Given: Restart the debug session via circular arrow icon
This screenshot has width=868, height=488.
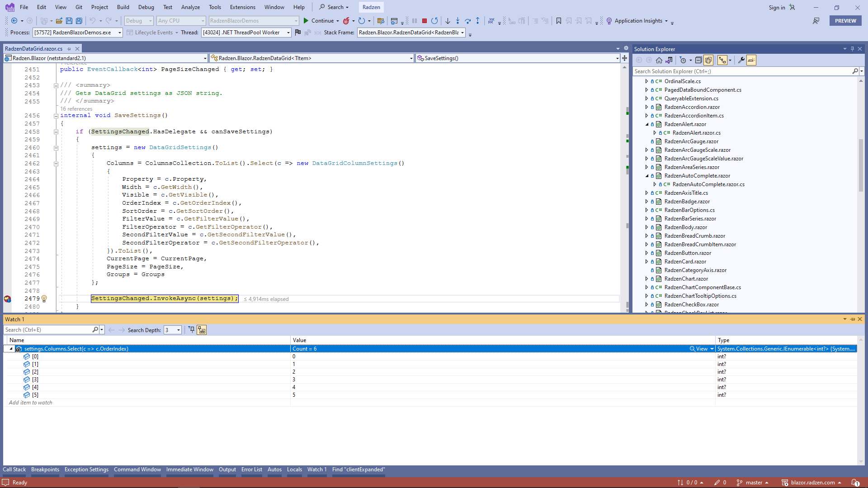Looking at the screenshot, I should tap(434, 21).
